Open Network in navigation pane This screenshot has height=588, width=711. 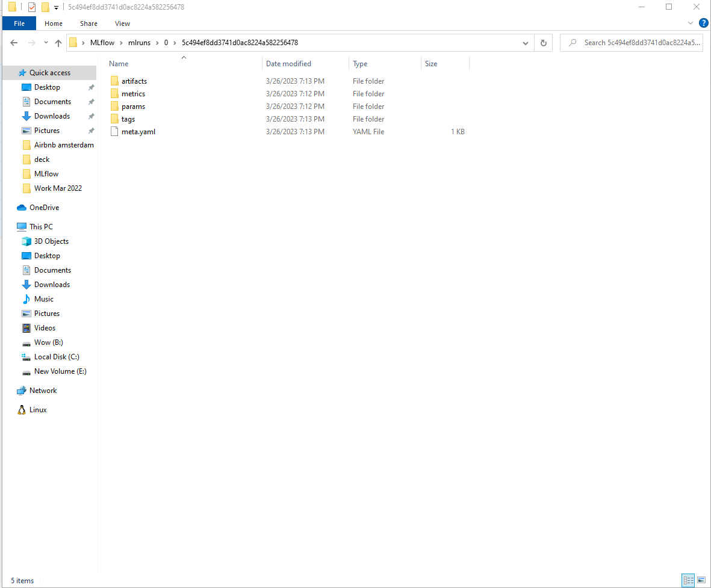click(43, 391)
